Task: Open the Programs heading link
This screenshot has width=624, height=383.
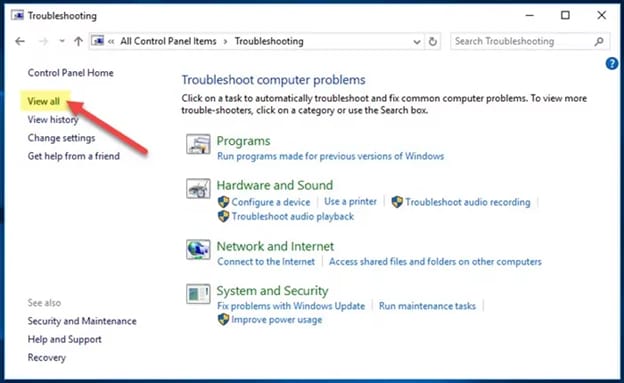Action: point(243,141)
